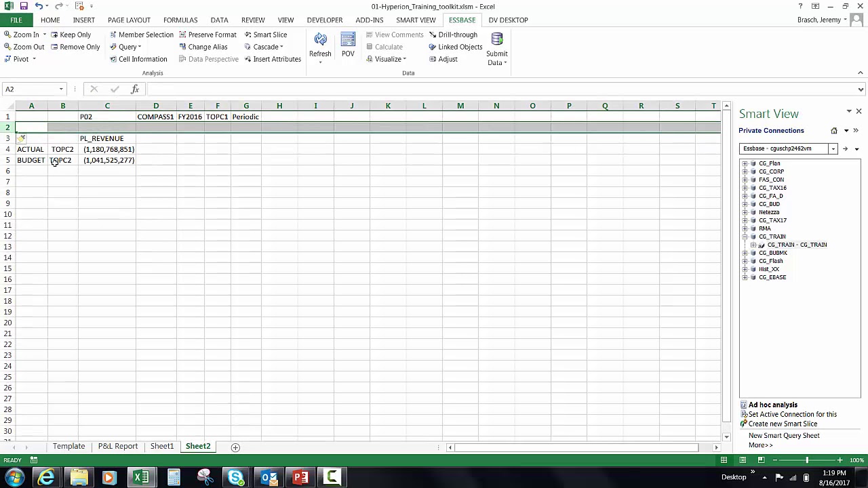Switch to the Sheet1 tab
The image size is (868, 488).
point(161,447)
